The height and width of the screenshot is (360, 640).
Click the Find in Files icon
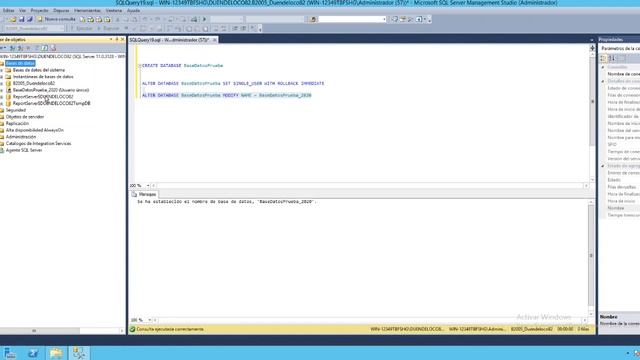313,19
